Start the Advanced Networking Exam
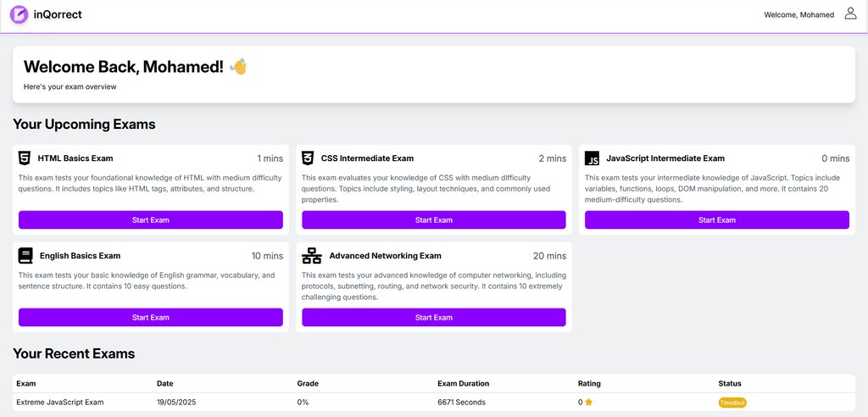The width and height of the screenshot is (868, 417). click(x=434, y=317)
